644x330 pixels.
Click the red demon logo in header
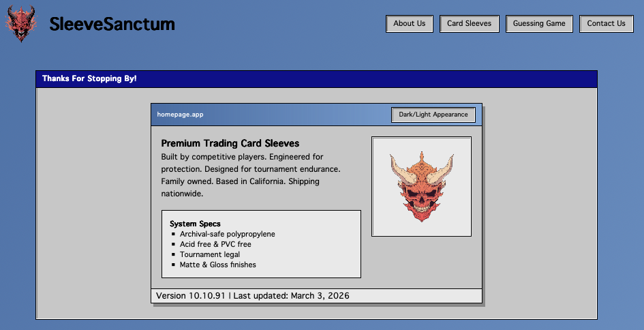click(x=21, y=23)
